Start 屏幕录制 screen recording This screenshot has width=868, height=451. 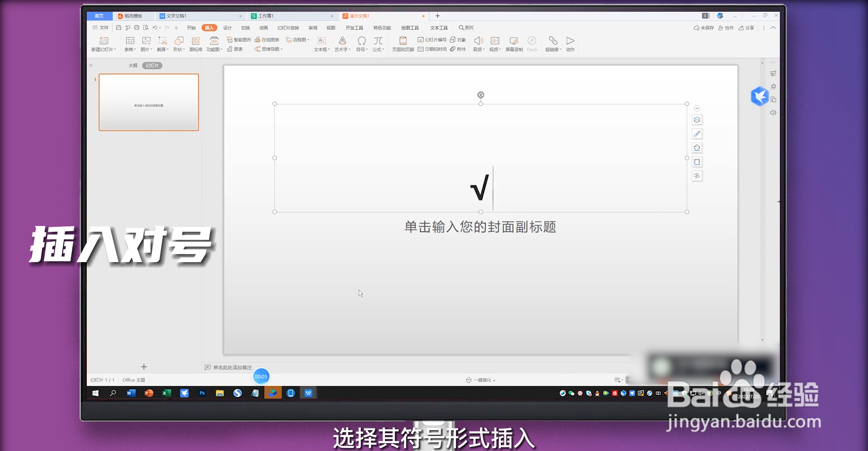[514, 43]
